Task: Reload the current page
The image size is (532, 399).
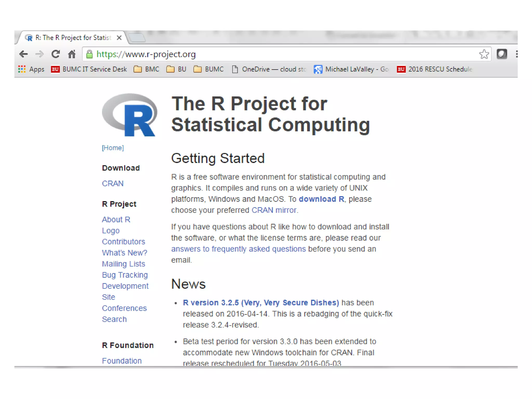Action: (x=56, y=54)
